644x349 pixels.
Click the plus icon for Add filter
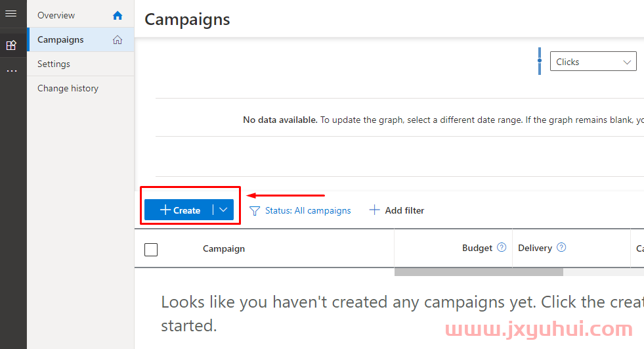point(374,210)
